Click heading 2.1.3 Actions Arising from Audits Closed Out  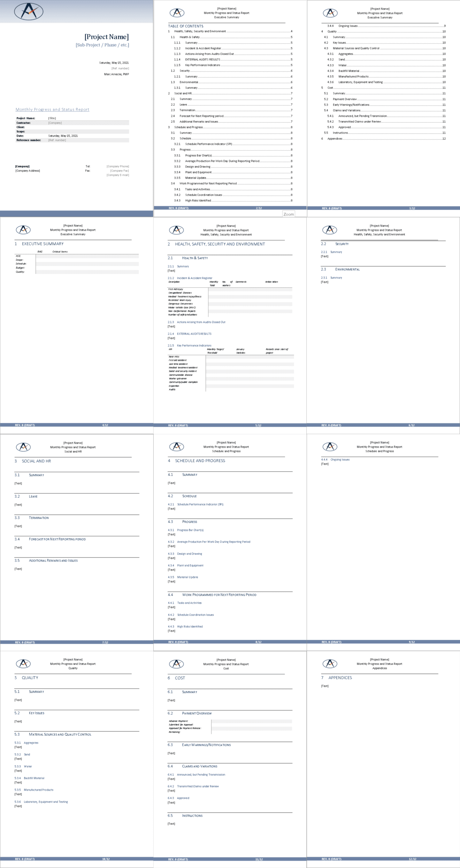(197, 322)
